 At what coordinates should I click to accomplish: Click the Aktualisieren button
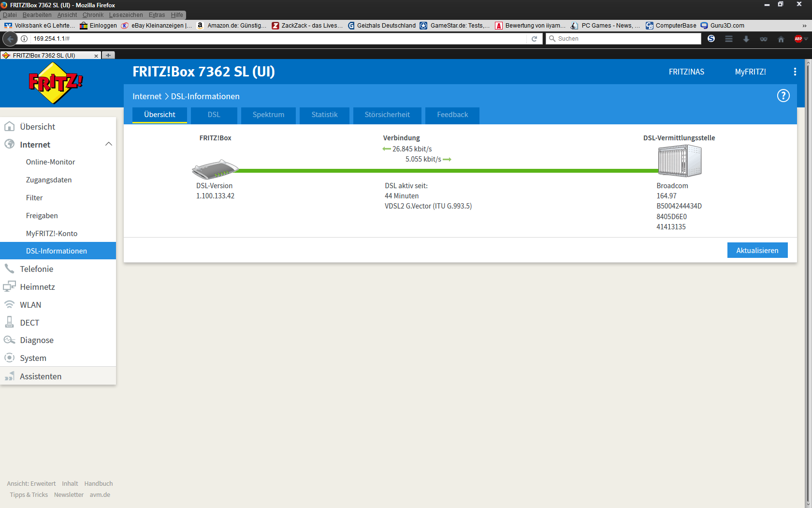pos(757,250)
